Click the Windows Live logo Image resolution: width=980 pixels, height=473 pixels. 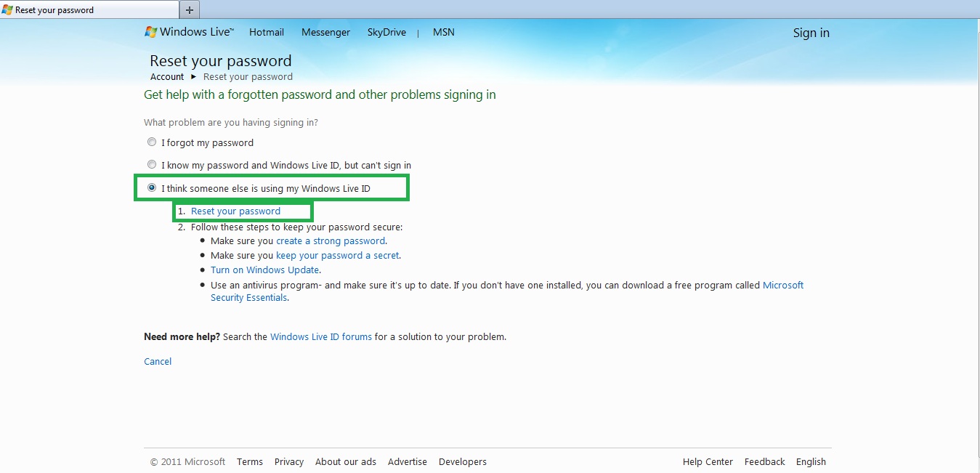coord(188,32)
